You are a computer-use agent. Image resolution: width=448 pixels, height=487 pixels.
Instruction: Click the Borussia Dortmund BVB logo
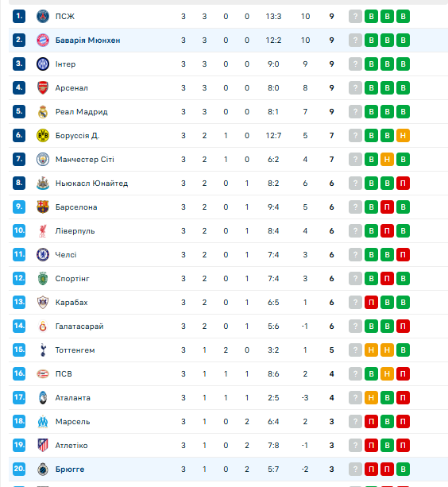click(43, 135)
